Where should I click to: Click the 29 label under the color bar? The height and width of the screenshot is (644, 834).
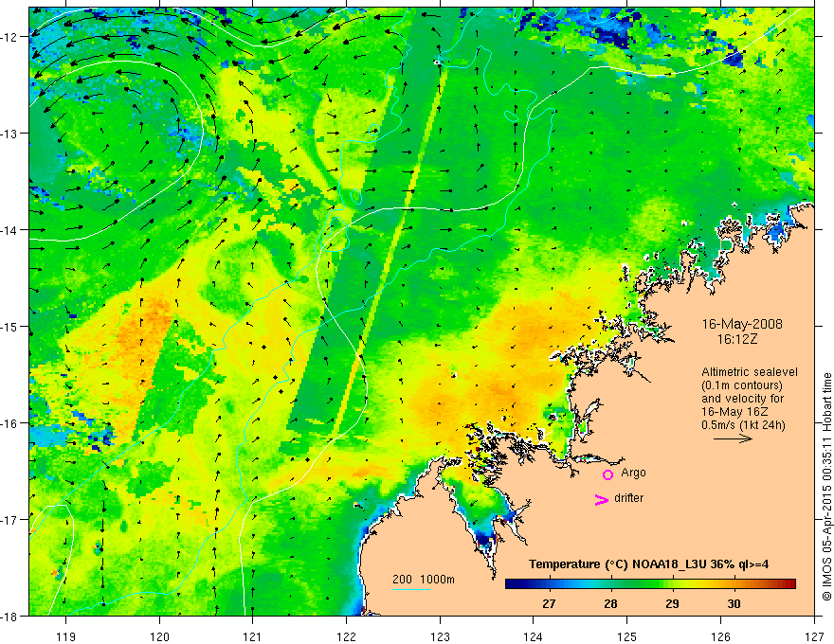click(x=672, y=603)
